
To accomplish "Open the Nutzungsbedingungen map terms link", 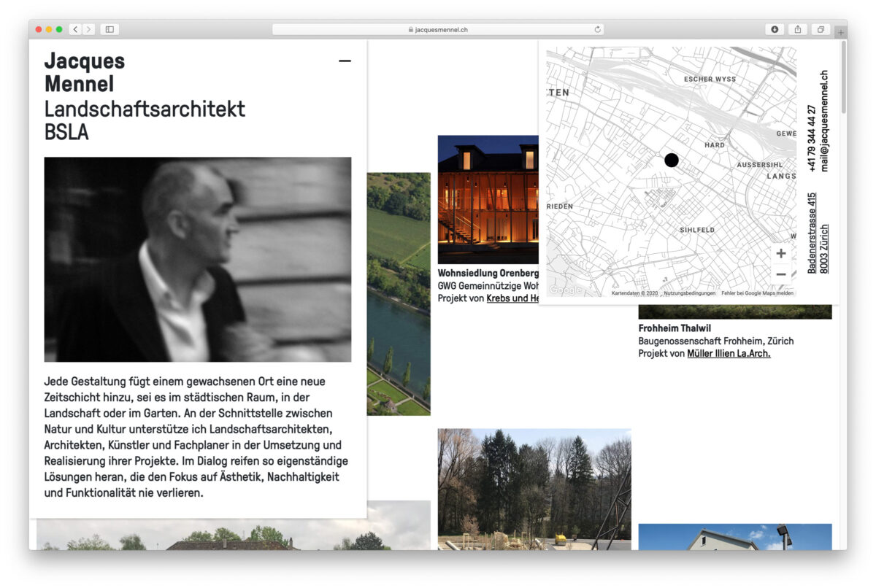I will [689, 293].
